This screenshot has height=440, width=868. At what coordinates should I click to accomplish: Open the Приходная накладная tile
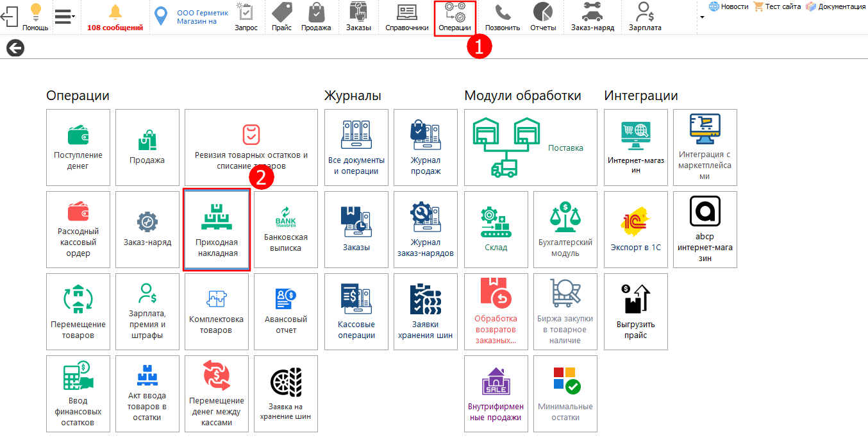[x=216, y=230]
